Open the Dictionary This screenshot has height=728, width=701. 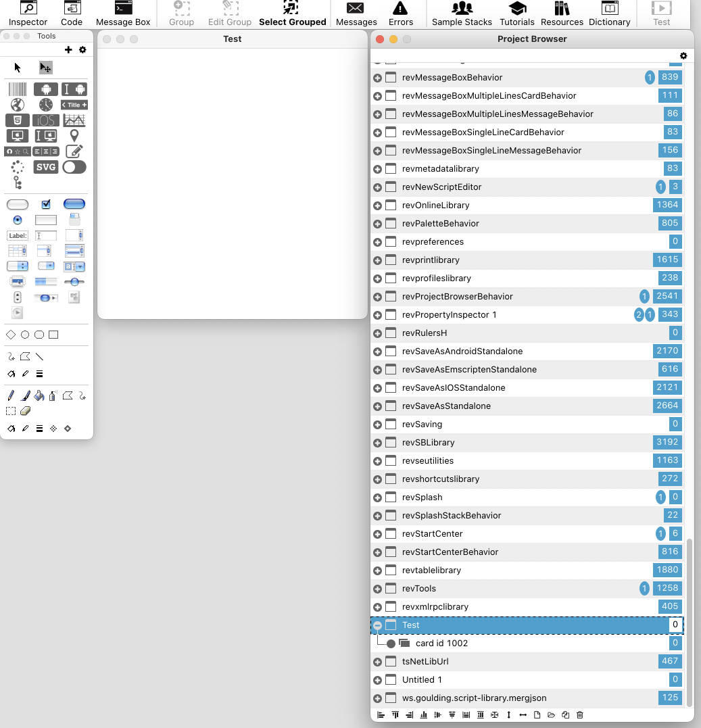coord(610,14)
